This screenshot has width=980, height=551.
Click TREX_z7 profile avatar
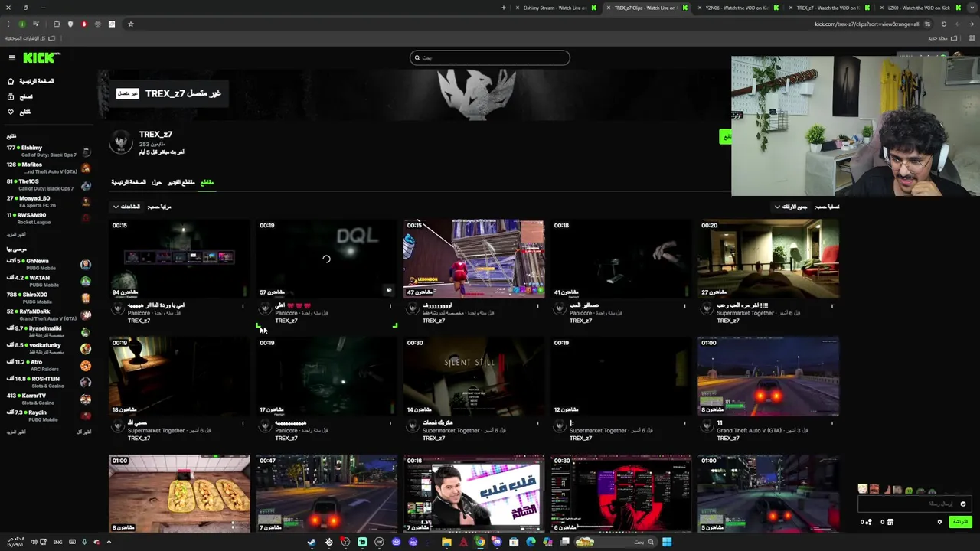pos(121,142)
